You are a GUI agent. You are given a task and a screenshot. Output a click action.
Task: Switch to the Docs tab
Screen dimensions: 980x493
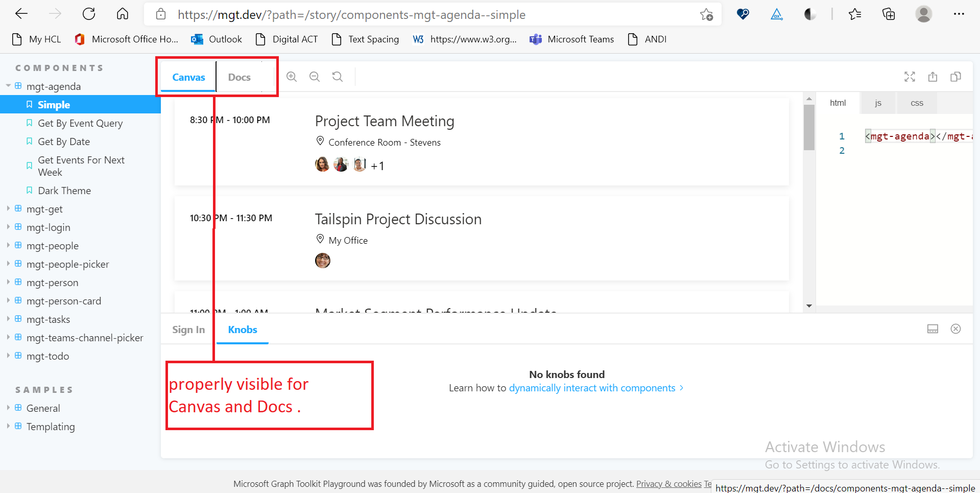239,77
